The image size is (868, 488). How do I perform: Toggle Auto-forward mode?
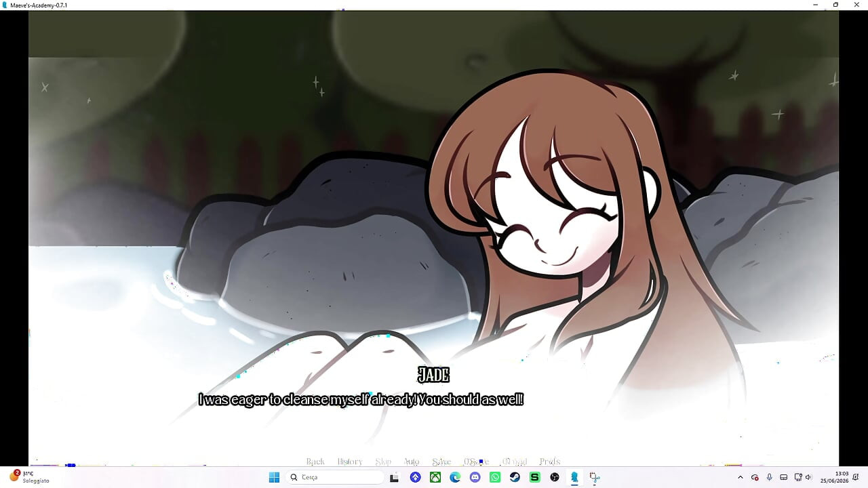click(x=412, y=462)
